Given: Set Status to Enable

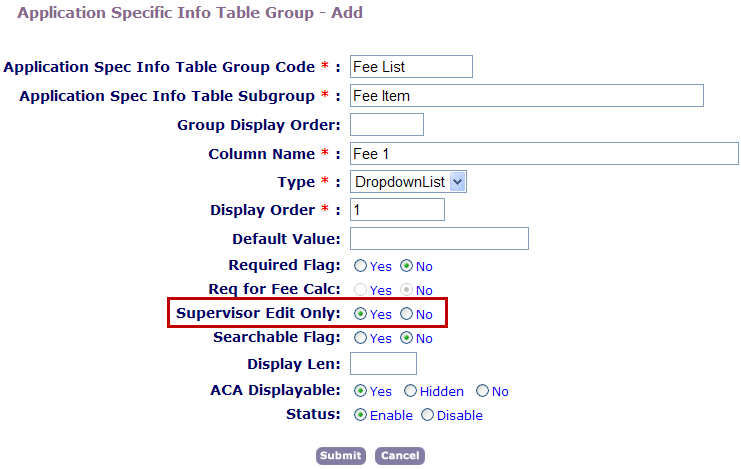Looking at the screenshot, I should (360, 415).
